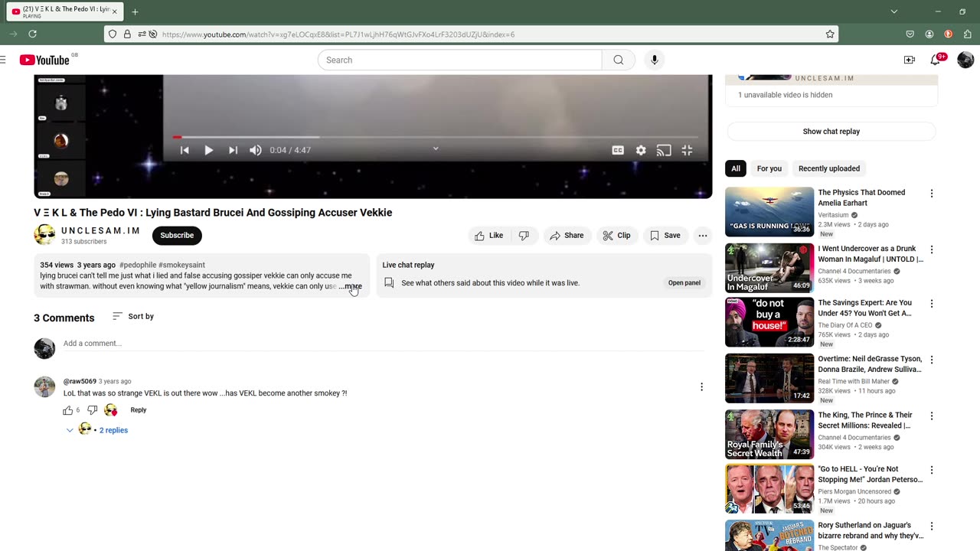Click the search magnifier button
980x551 pixels.
point(619,60)
